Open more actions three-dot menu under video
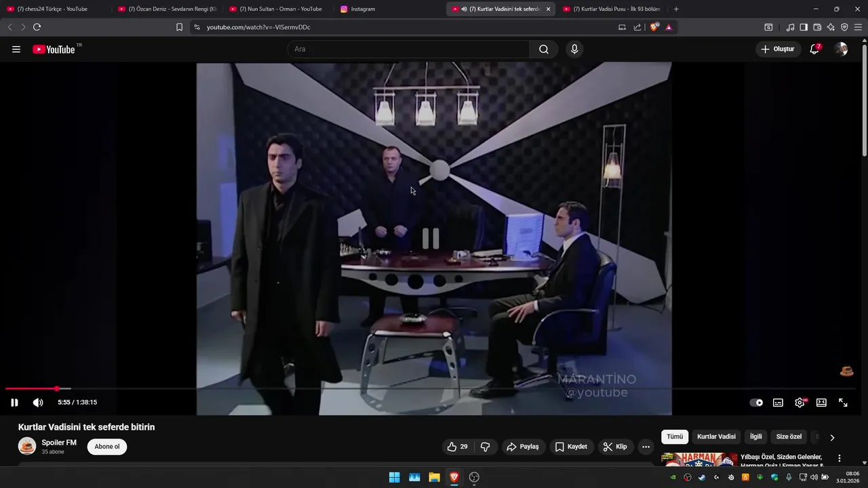This screenshot has height=488, width=868. pyautogui.click(x=646, y=447)
